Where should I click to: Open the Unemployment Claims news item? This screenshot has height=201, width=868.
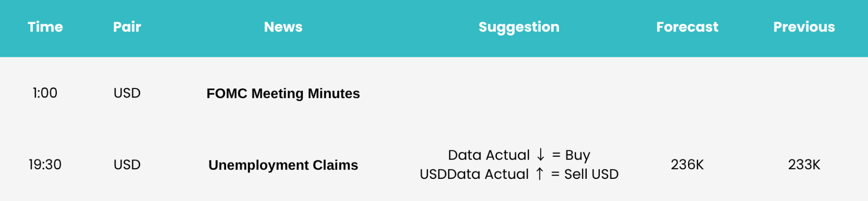(x=283, y=165)
